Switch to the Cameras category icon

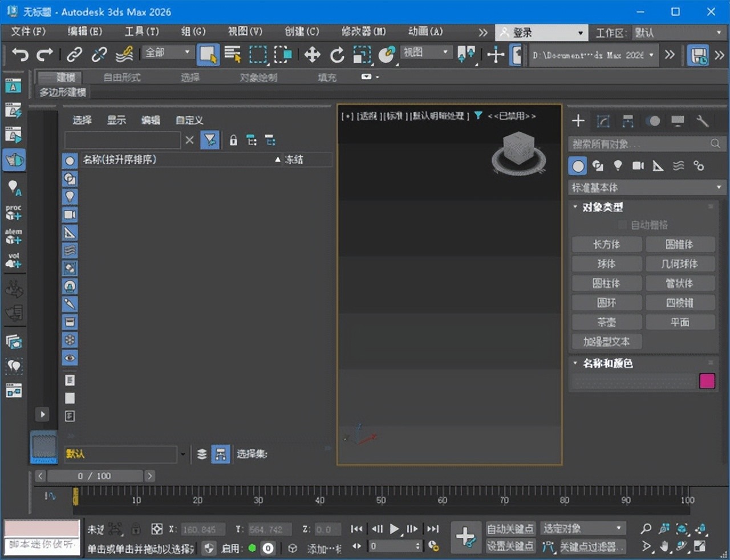coord(638,166)
